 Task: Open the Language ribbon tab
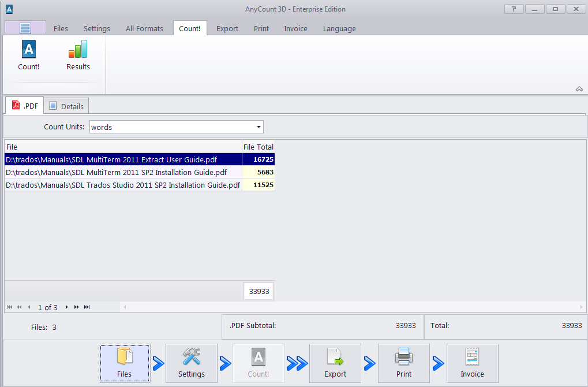point(339,28)
